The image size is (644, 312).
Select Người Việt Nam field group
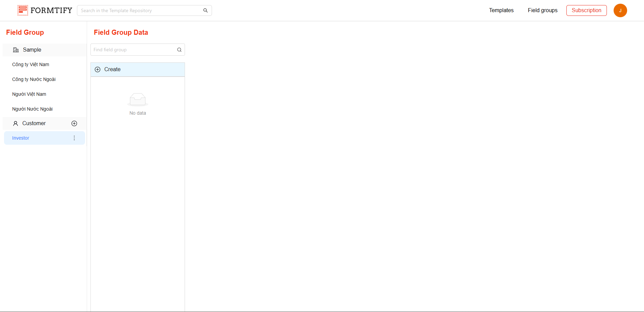[x=29, y=94]
